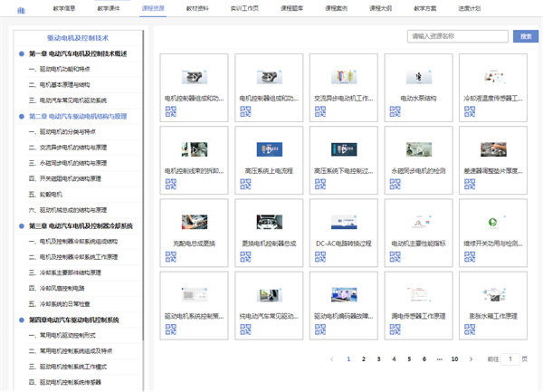Open QR code for 充配电总成更换 card
The height and width of the screenshot is (392, 543).
point(171,256)
